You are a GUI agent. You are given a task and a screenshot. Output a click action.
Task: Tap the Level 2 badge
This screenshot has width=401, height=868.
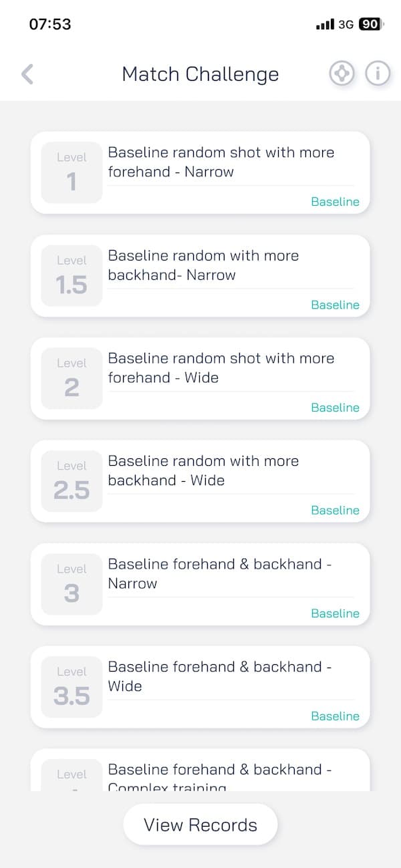pyautogui.click(x=72, y=378)
